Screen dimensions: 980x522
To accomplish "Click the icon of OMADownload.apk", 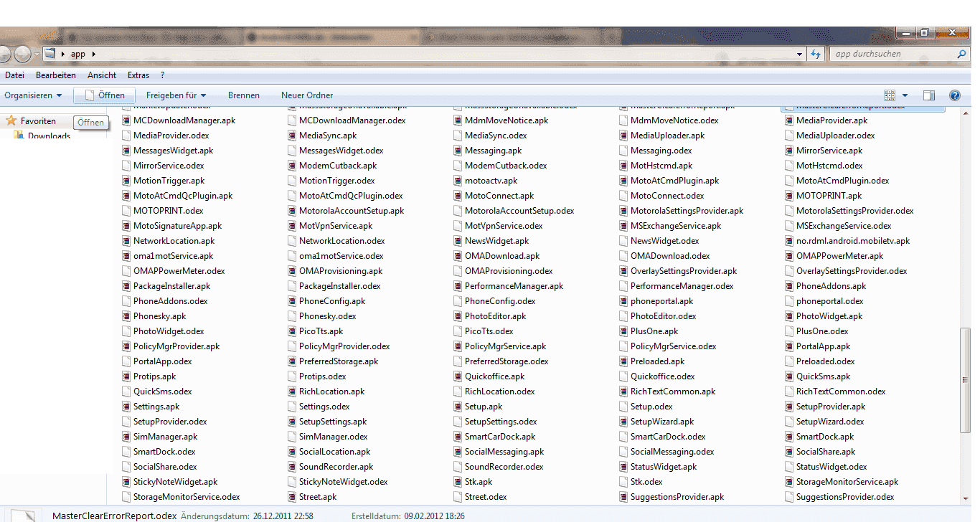I will click(x=458, y=256).
